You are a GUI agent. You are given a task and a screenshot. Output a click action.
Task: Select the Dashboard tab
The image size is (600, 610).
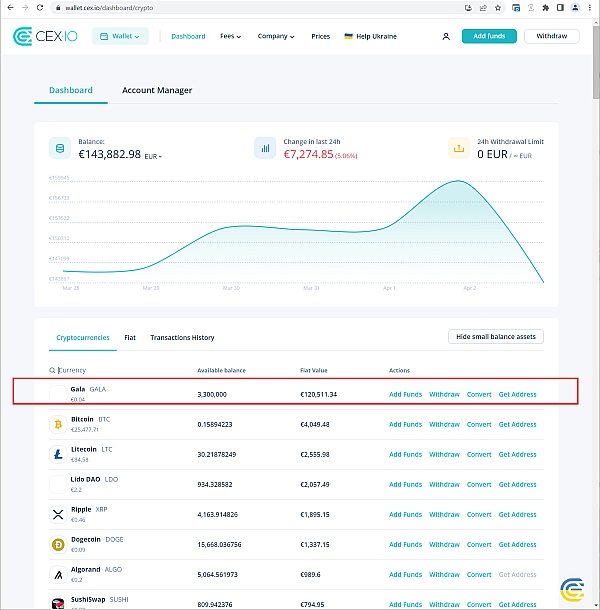click(71, 90)
